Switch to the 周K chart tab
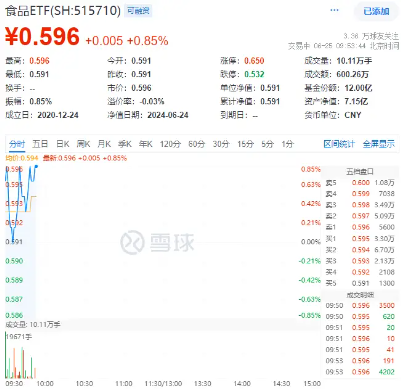This screenshot has height=390, width=401. click(83, 144)
